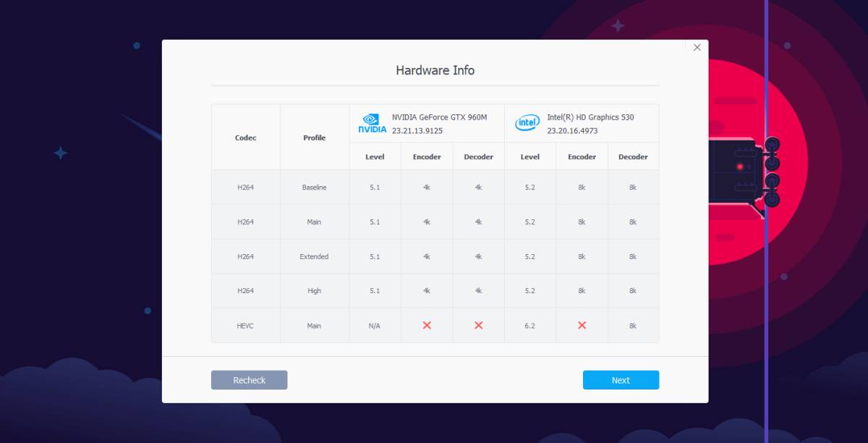Click the Encoder header under NVIDIA
The height and width of the screenshot is (443, 868).
coord(427,156)
